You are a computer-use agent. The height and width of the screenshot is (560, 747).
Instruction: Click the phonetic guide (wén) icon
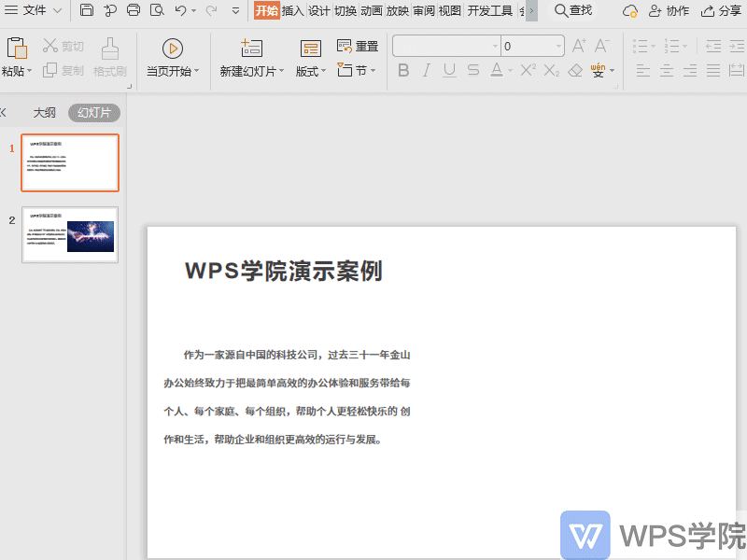point(598,71)
